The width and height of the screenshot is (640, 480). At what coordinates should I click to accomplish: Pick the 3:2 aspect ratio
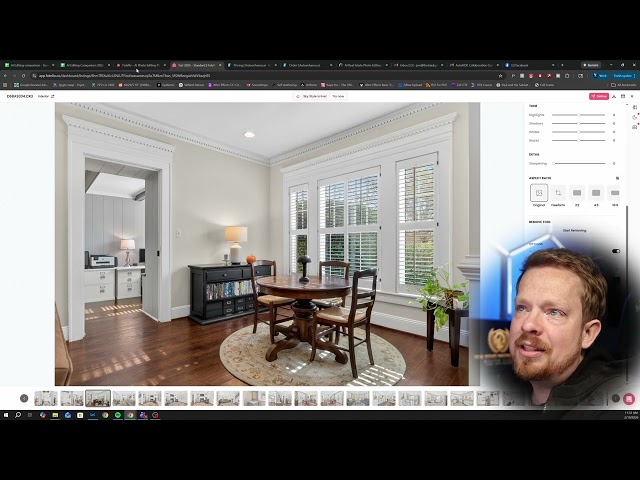pyautogui.click(x=577, y=193)
